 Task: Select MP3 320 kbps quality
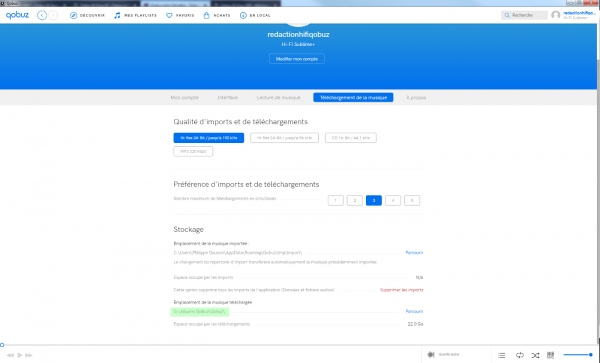(193, 151)
